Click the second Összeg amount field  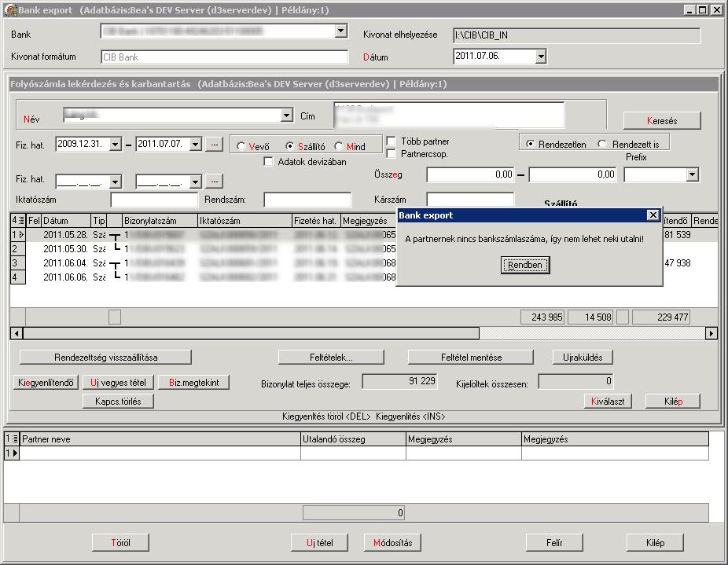coord(572,174)
